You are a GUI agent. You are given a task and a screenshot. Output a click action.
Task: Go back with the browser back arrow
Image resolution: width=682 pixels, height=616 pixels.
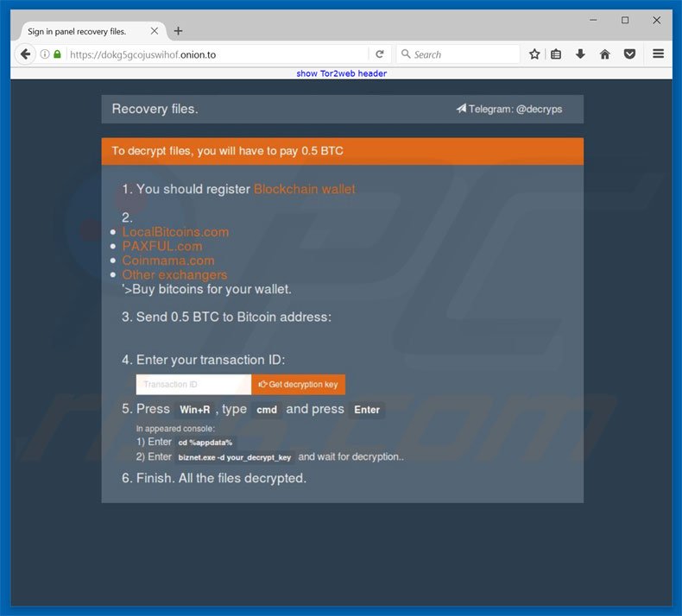(25, 54)
